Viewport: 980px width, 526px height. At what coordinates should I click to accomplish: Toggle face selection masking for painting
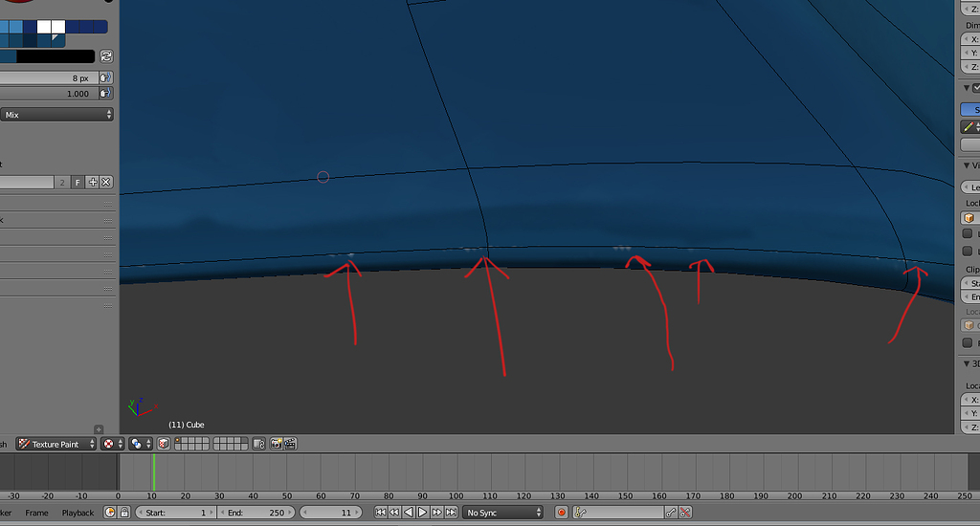coord(164,444)
